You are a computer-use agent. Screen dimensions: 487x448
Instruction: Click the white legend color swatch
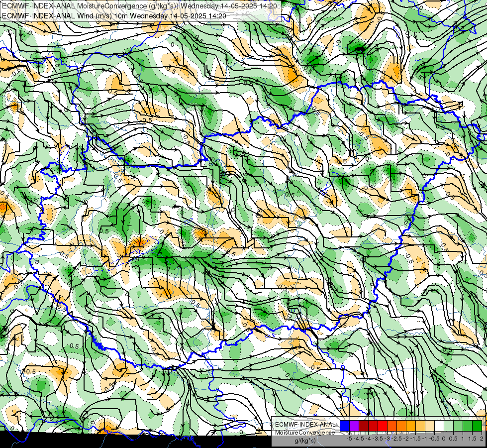click(439, 426)
